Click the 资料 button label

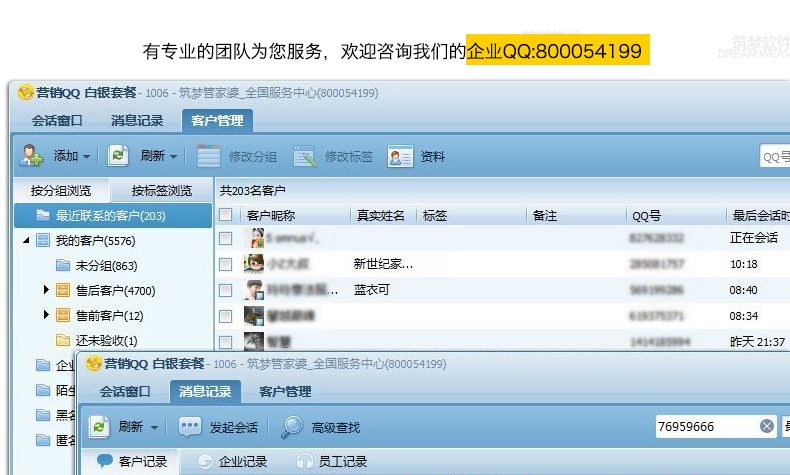click(x=433, y=157)
